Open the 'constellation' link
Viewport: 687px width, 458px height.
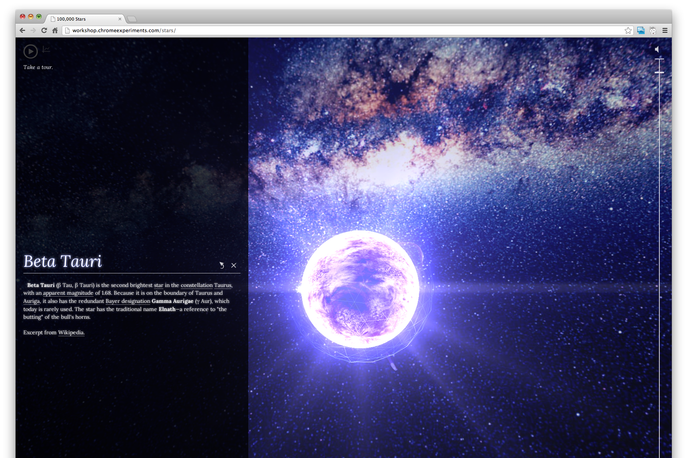tap(196, 285)
